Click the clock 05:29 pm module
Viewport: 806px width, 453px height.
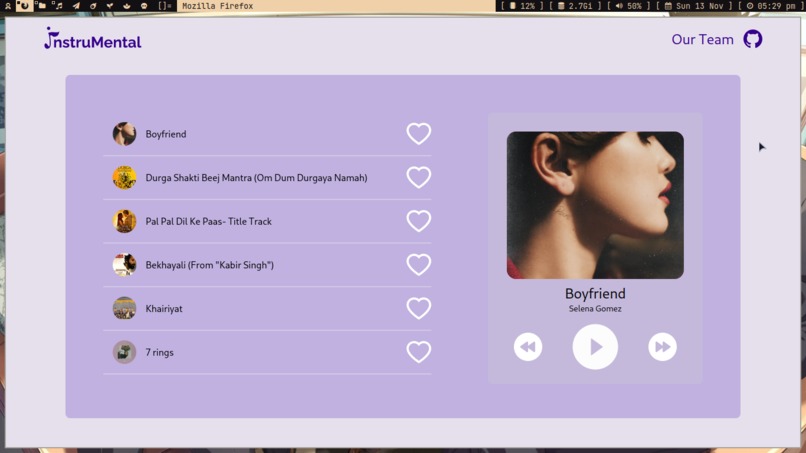[772, 6]
